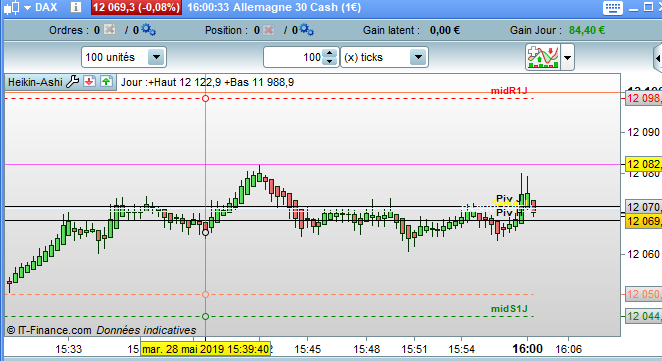
Task: Click the add indicator chart icon
Action: 543,57
